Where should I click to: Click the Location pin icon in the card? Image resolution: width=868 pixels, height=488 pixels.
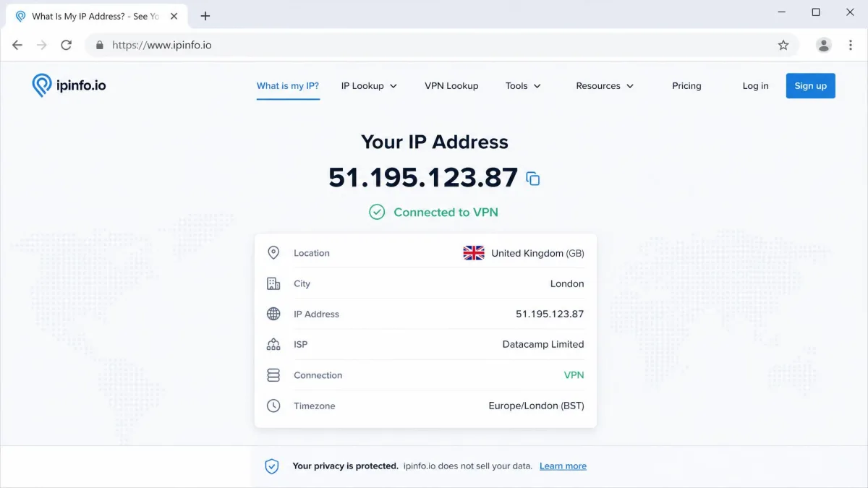273,253
